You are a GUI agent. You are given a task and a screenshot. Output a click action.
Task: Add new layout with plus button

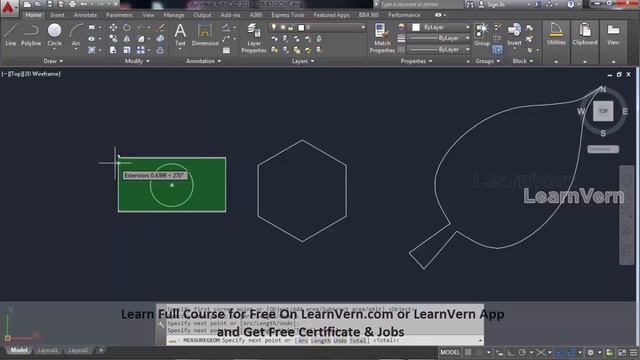[101, 350]
